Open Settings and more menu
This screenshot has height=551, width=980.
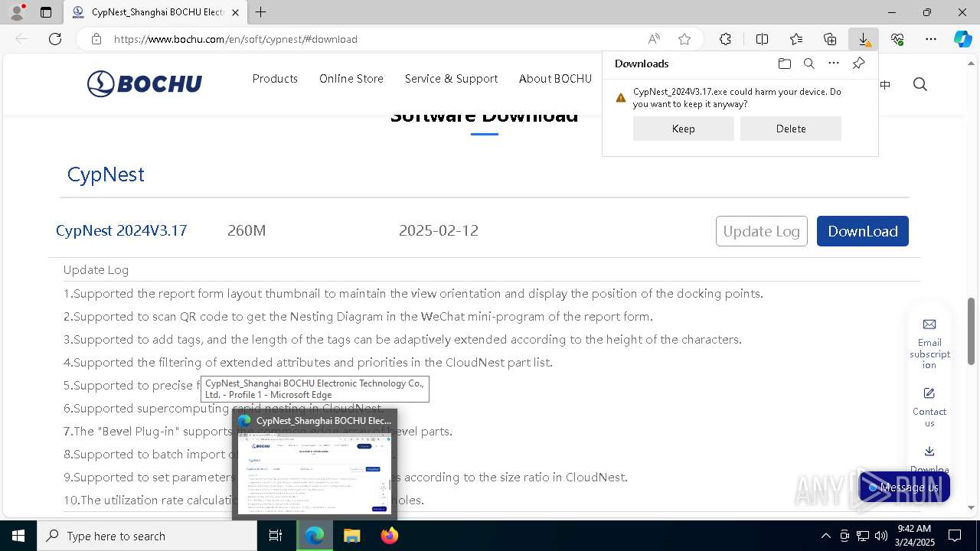[931, 39]
